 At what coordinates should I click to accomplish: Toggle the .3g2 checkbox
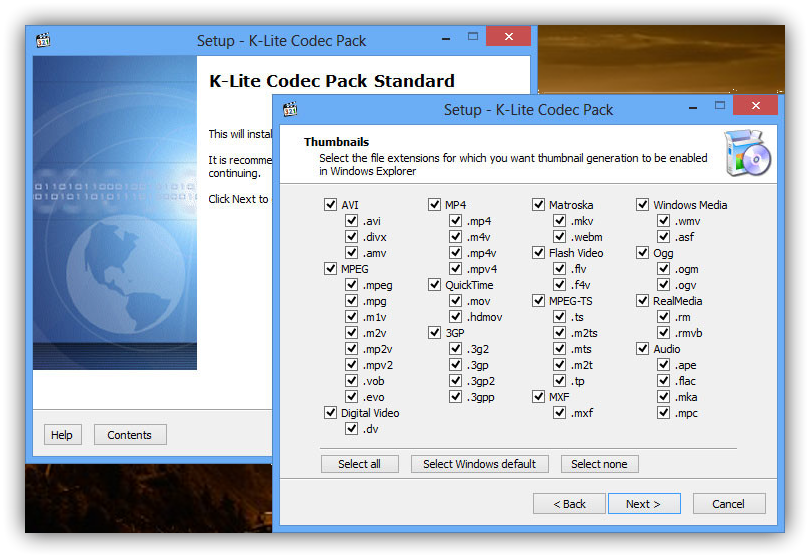coord(455,349)
